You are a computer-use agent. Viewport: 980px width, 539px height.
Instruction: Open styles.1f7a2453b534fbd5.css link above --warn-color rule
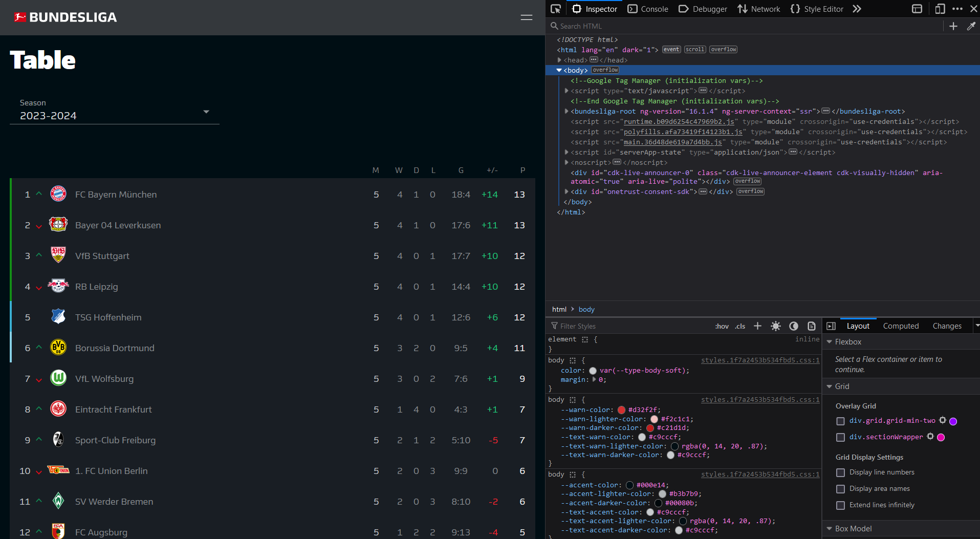(x=760, y=400)
